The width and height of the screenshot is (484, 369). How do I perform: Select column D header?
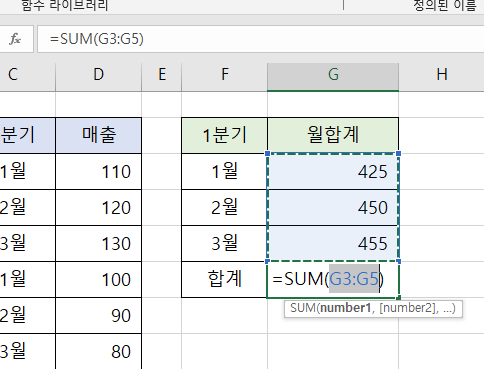[99, 74]
